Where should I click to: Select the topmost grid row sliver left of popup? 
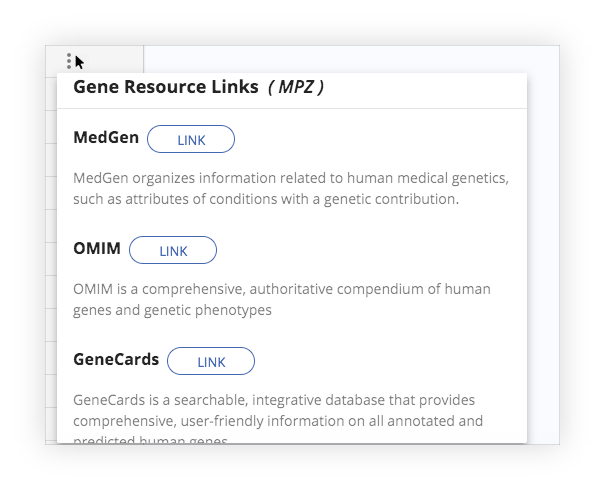tap(51, 94)
